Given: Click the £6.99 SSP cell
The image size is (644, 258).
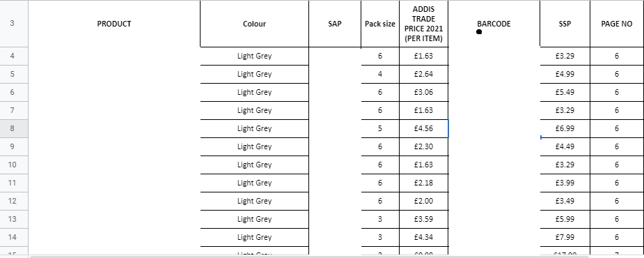Looking at the screenshot, I should coord(565,128).
